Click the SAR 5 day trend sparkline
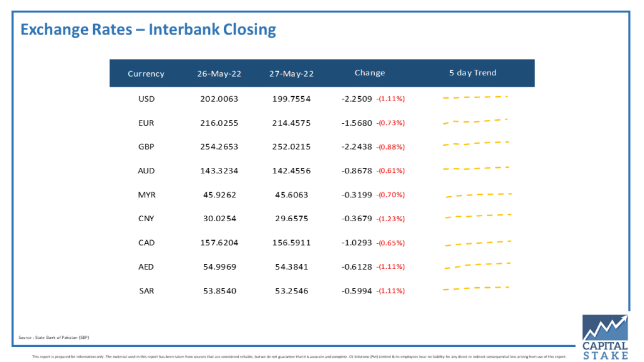Viewport: 644px width, 362px height. [476, 289]
